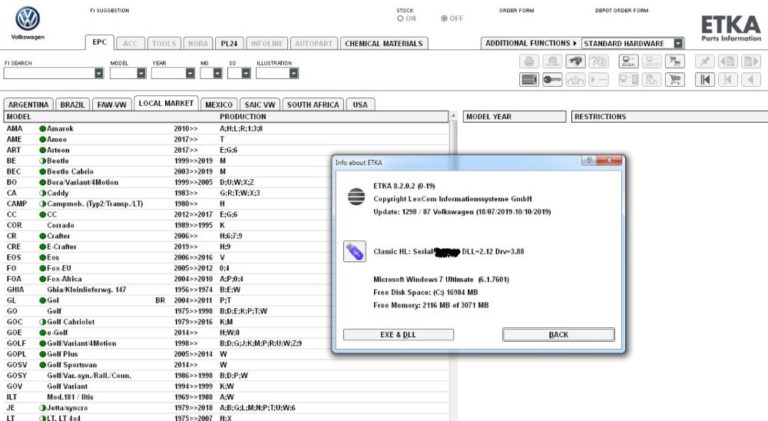Open the Illustration dropdown

(x=293, y=73)
